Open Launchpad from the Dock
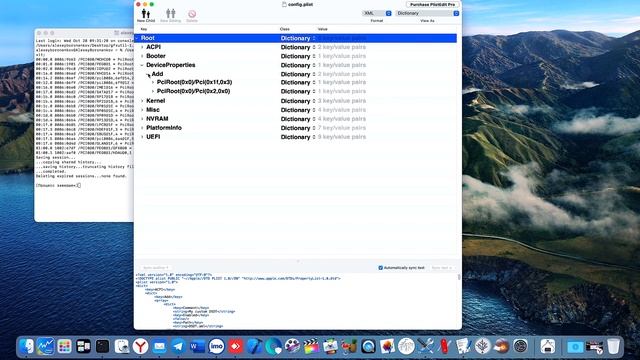 point(64,347)
